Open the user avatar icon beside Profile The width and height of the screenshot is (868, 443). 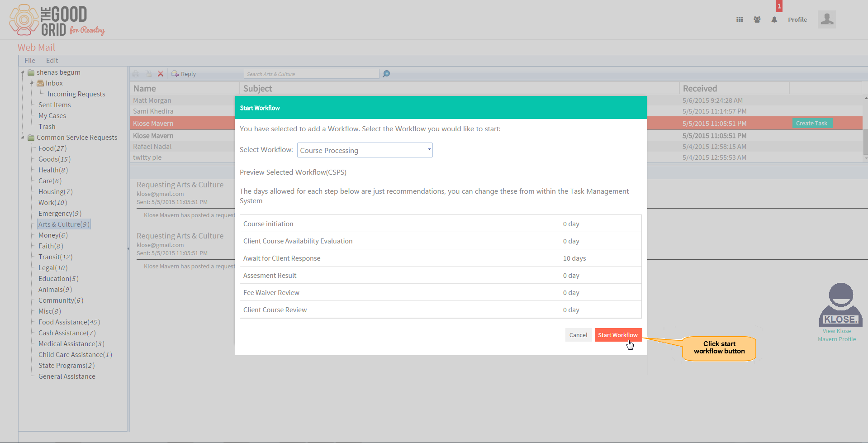point(826,19)
